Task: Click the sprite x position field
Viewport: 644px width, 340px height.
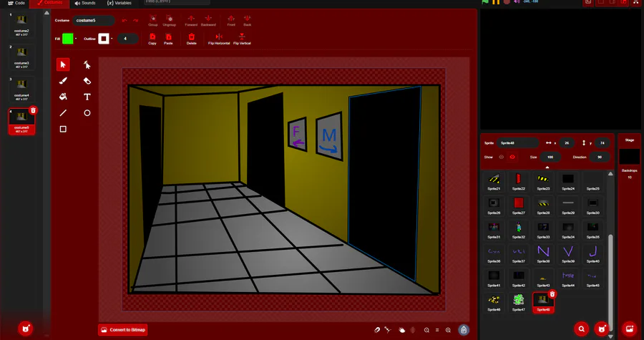Action: click(x=567, y=143)
